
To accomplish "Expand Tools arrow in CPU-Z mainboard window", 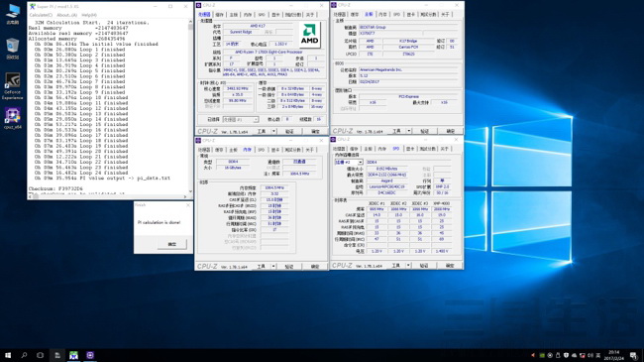I will point(408,131).
